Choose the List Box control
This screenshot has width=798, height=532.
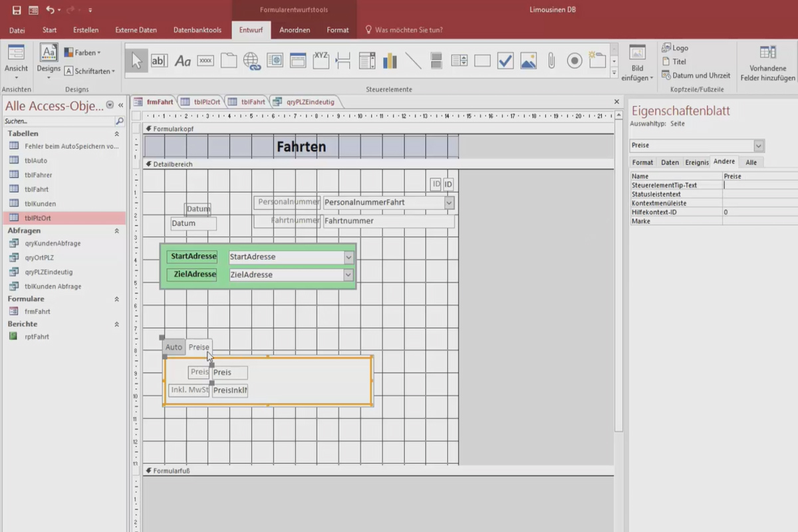coord(459,61)
